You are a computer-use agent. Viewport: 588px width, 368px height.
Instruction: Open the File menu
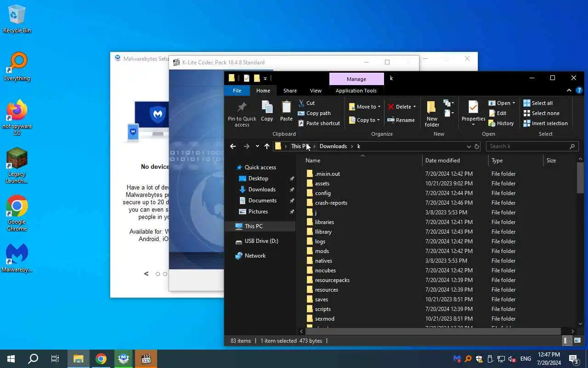tap(237, 91)
